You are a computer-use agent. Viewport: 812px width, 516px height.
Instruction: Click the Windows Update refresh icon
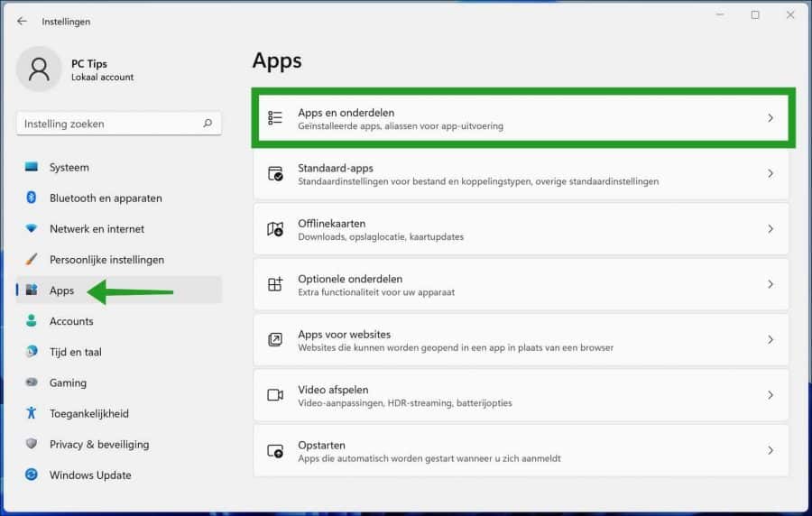32,475
